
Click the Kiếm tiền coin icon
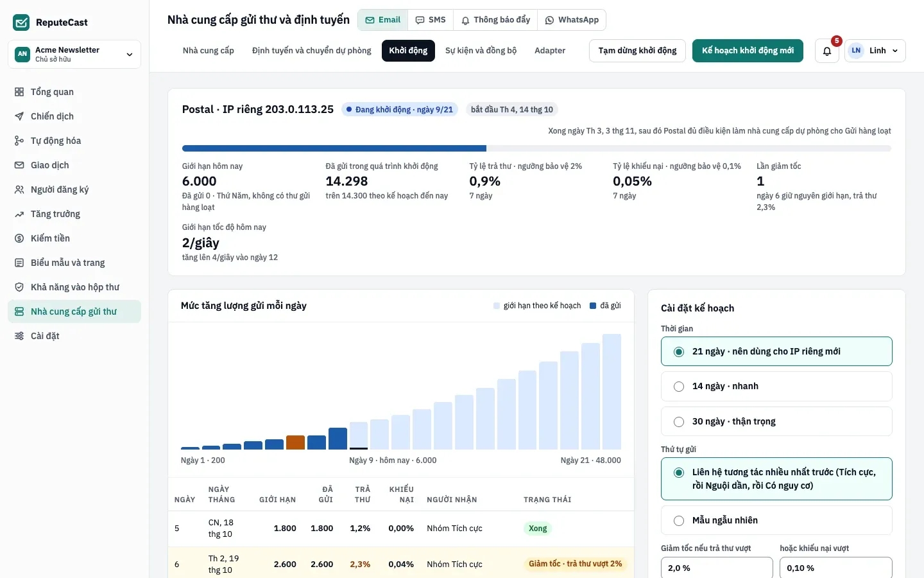pyautogui.click(x=19, y=238)
